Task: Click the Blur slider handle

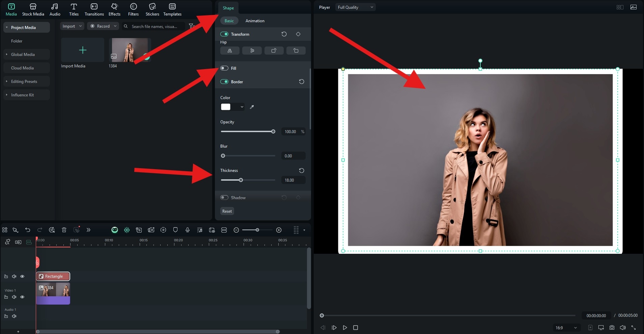Action: pyautogui.click(x=223, y=156)
